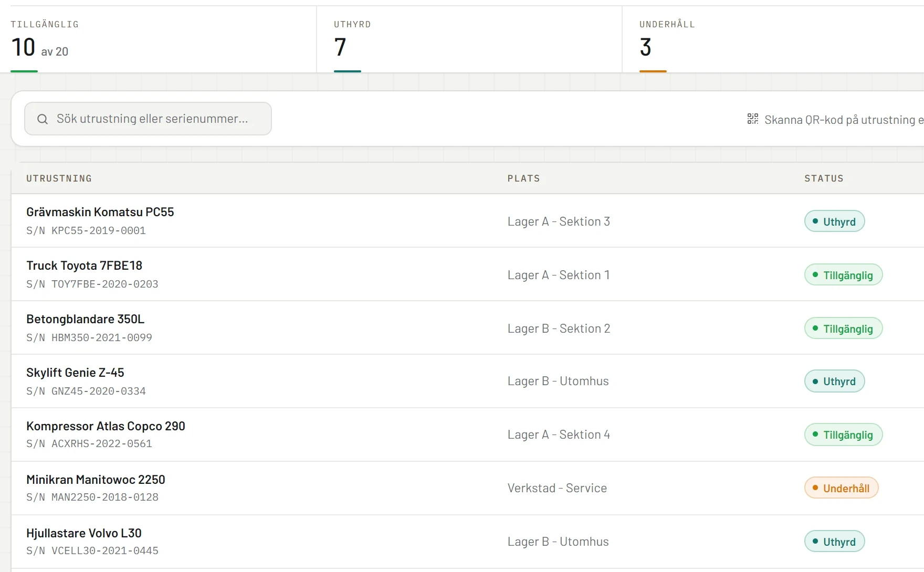
Task: Click Uthyrd status badge for Grävmaskin Komatsu
Action: (834, 221)
